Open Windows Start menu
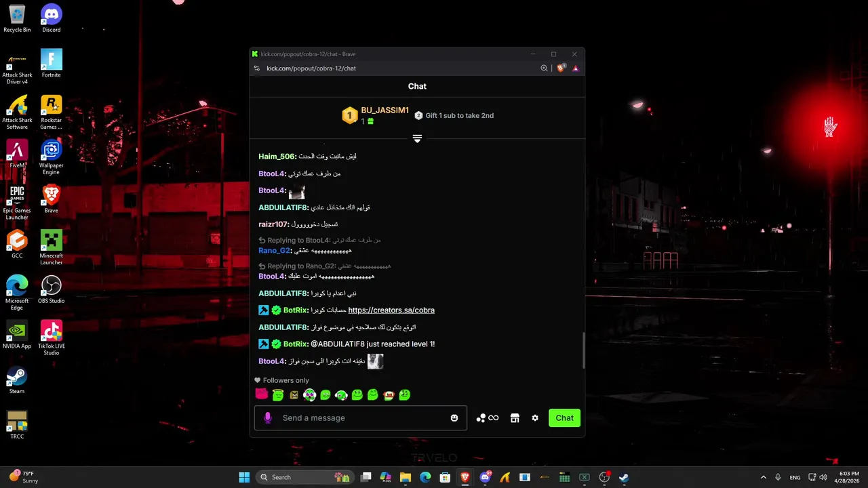The image size is (868, 488). [x=244, y=477]
